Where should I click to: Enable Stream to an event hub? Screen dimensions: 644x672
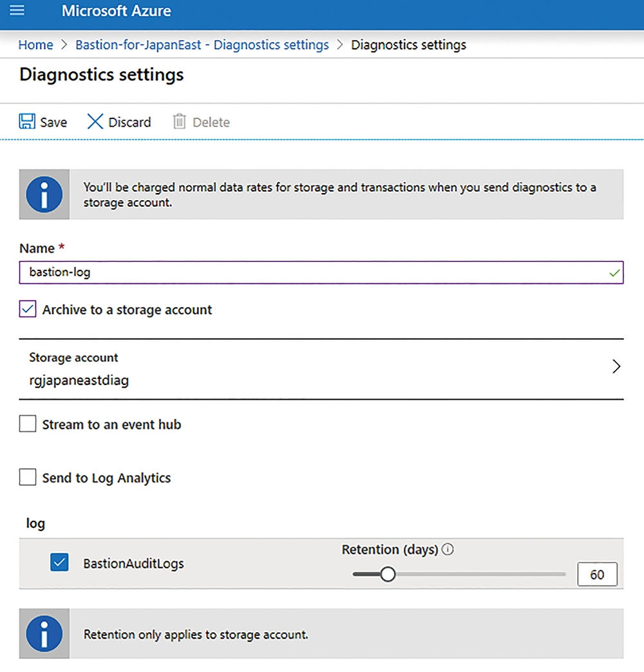click(28, 424)
